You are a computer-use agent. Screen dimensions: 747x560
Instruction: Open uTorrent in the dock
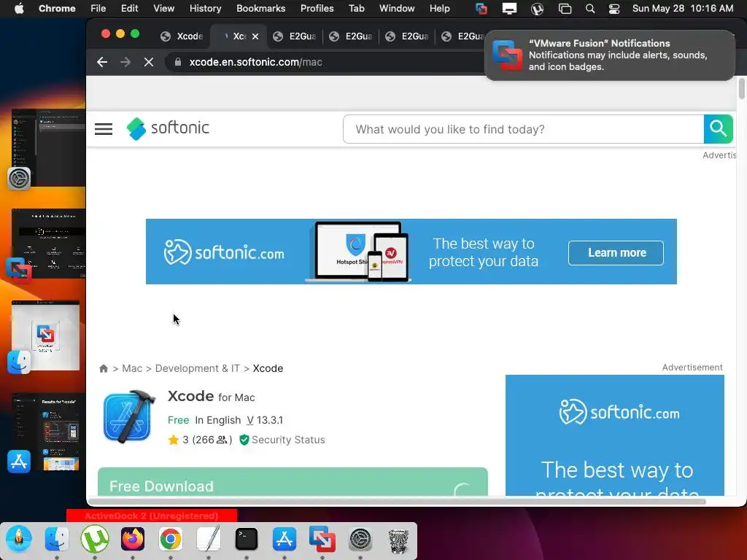point(95,539)
